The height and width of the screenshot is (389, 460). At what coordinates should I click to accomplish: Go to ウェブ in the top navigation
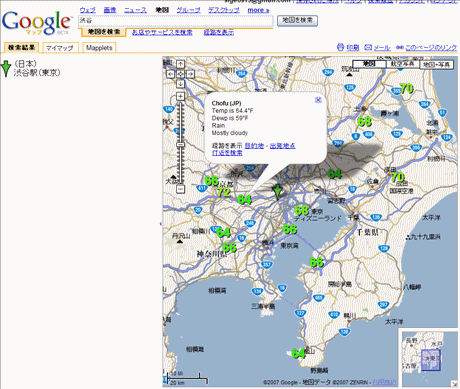[x=88, y=10]
